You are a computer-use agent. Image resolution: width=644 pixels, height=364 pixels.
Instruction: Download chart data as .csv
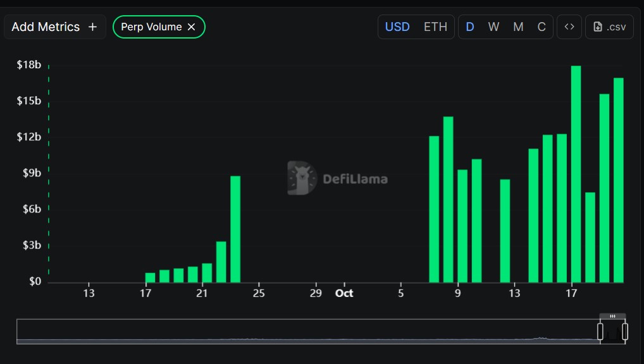(x=610, y=27)
